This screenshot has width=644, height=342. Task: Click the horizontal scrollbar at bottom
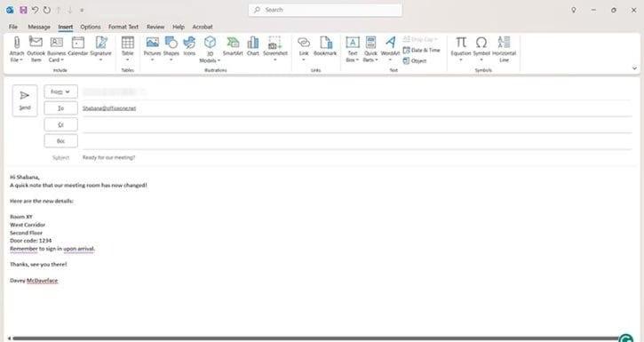pyautogui.click(x=314, y=338)
